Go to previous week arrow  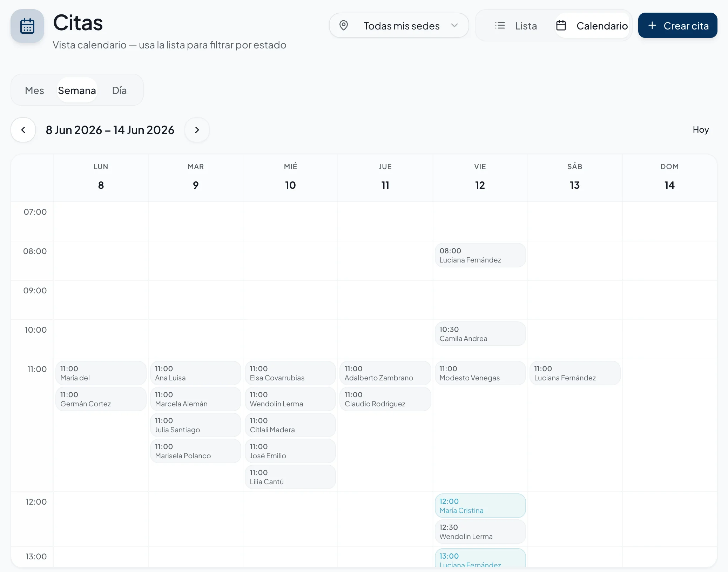pyautogui.click(x=23, y=130)
